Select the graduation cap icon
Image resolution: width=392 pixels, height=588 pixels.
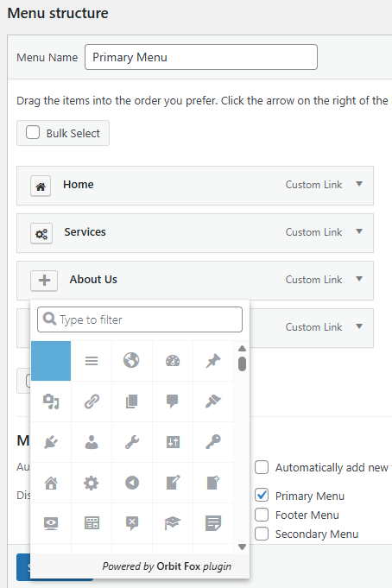click(173, 522)
